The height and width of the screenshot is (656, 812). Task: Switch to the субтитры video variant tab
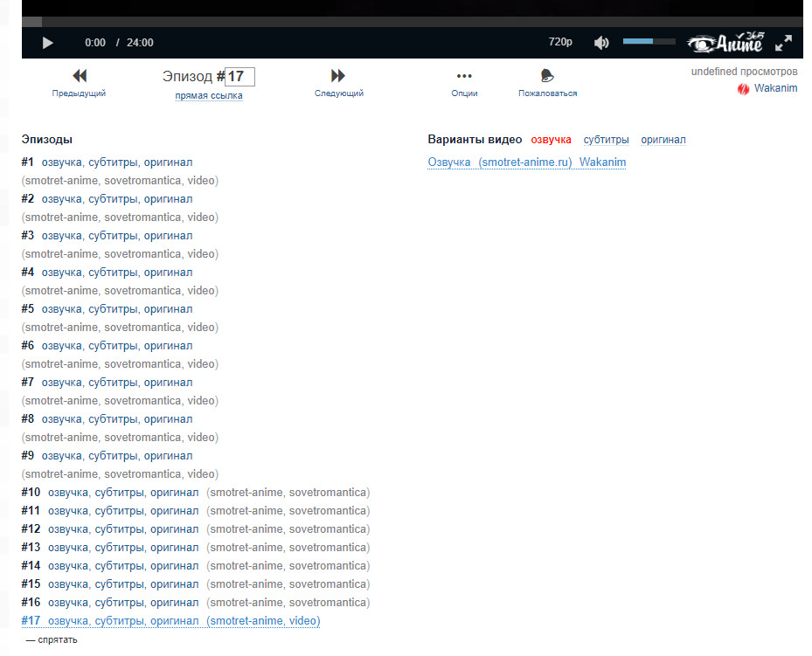(606, 140)
